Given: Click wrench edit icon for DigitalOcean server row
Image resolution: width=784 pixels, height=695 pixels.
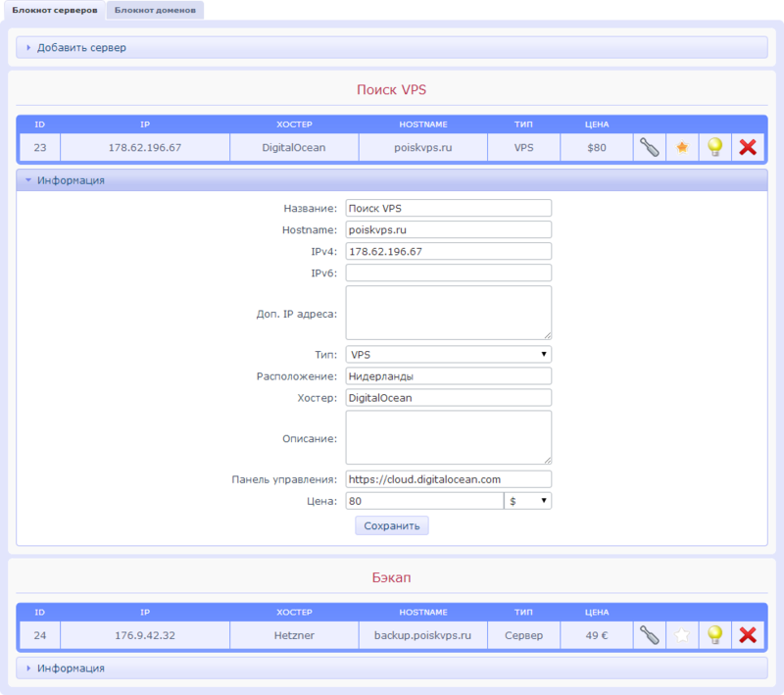Looking at the screenshot, I should (649, 147).
